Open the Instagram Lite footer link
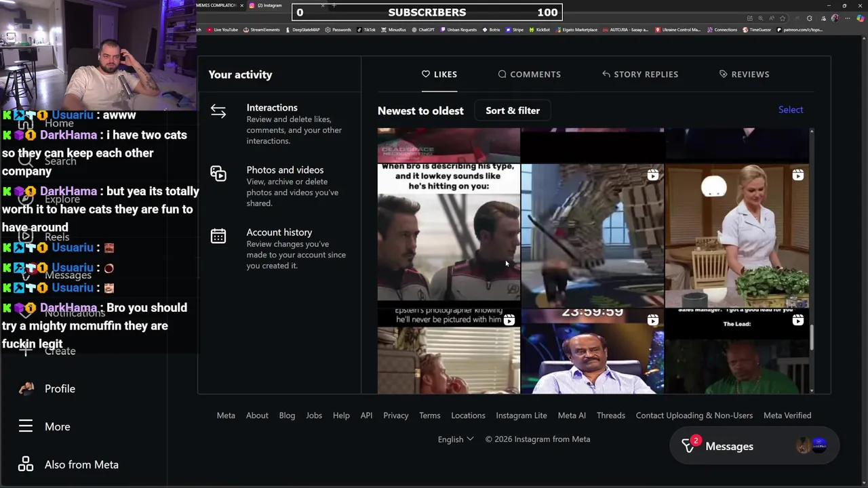 point(521,415)
